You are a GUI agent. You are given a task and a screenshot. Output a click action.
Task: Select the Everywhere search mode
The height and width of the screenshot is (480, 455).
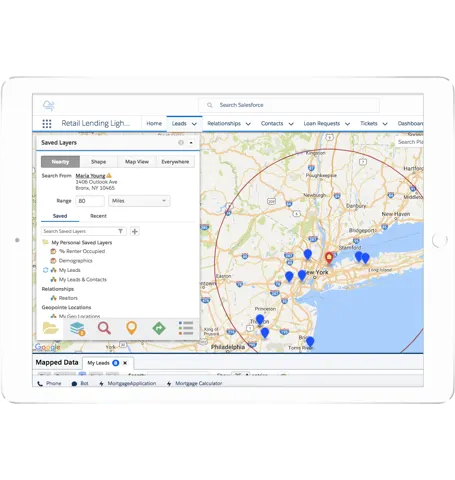(175, 162)
